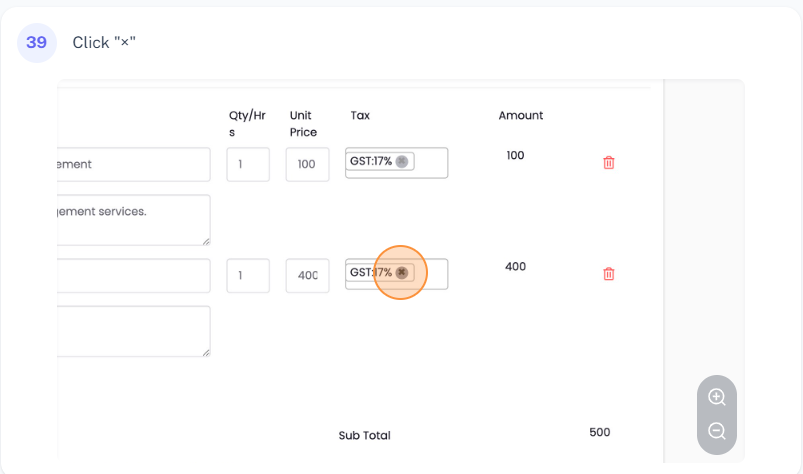
Task: Click the zoom in magnifier icon
Action: pyautogui.click(x=716, y=397)
